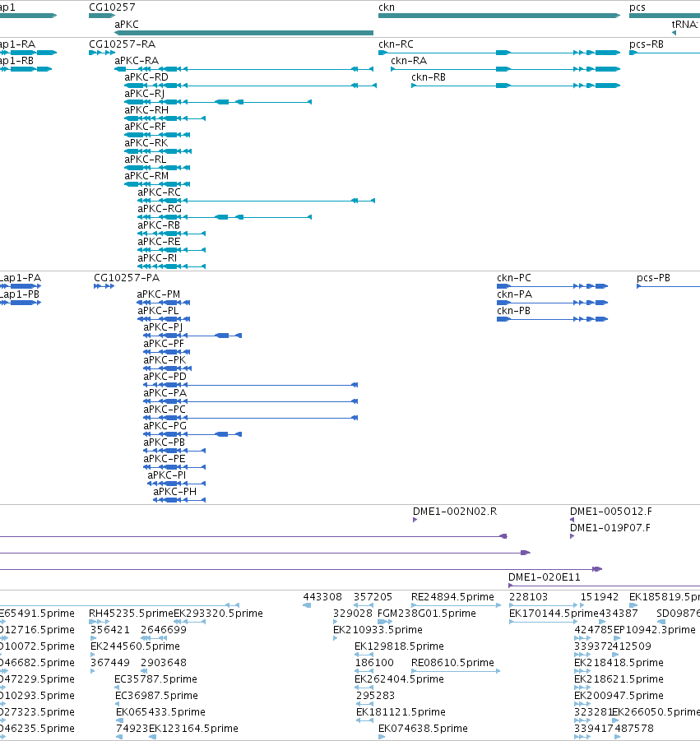
Task: Choose the aPKC-PK protein label
Action: pyautogui.click(x=165, y=360)
